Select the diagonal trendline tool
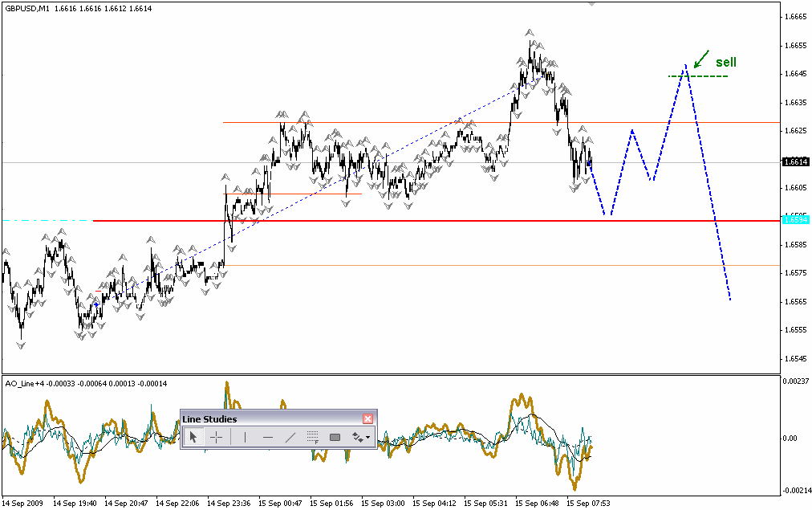The image size is (812, 510). (x=290, y=438)
